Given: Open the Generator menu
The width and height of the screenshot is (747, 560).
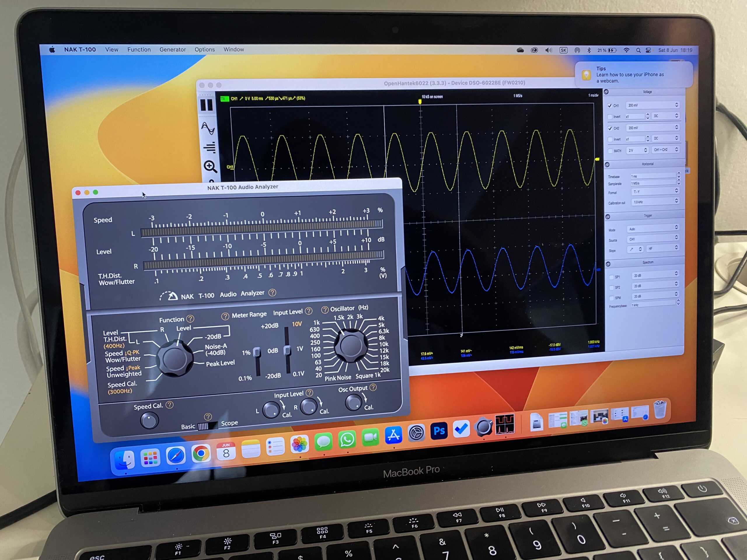Looking at the screenshot, I should tap(172, 50).
